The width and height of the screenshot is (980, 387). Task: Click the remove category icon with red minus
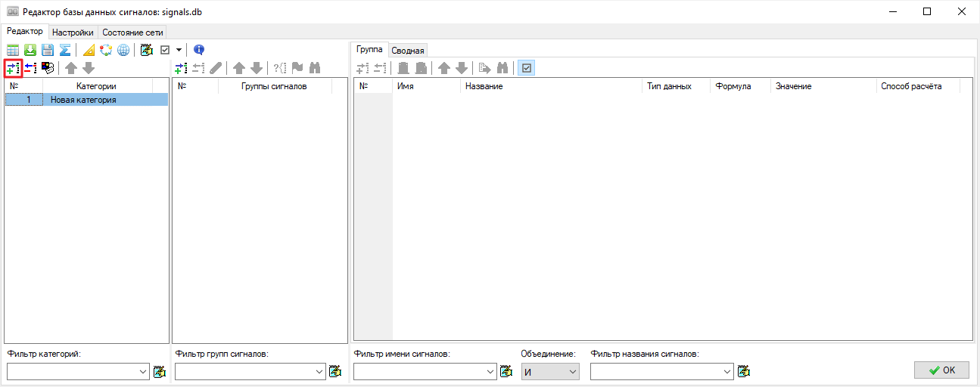(30, 68)
